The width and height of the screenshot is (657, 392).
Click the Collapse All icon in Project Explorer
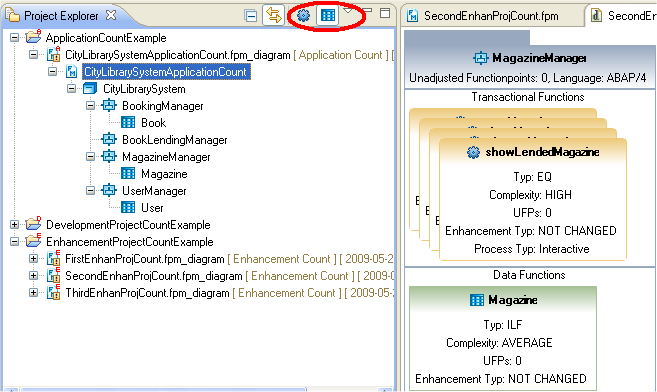tap(251, 16)
